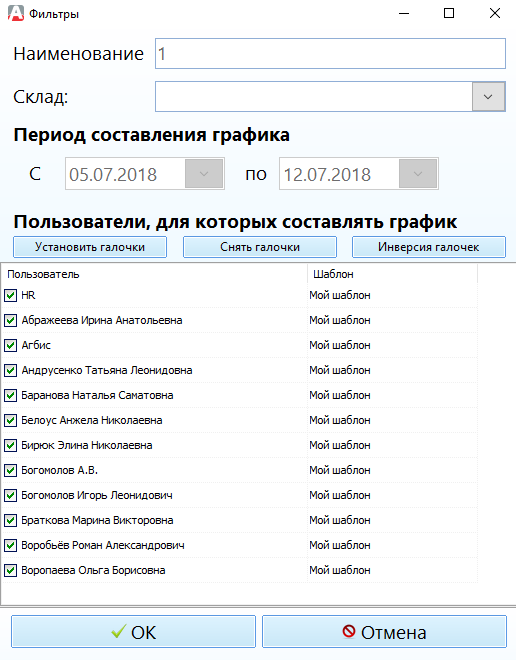Screen dimensions: 516x660
Task: Minimize the Фильтры window
Action: click(x=404, y=13)
